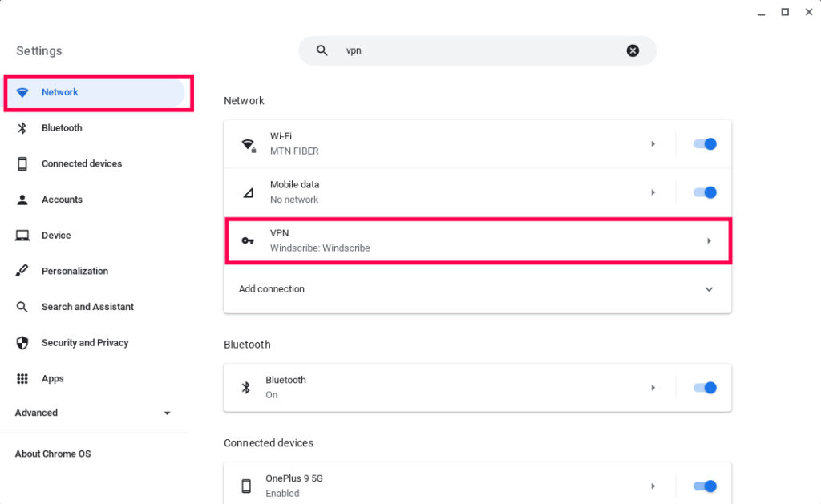821x504 pixels.
Task: Expand the Advanced settings menu
Action: click(x=167, y=413)
